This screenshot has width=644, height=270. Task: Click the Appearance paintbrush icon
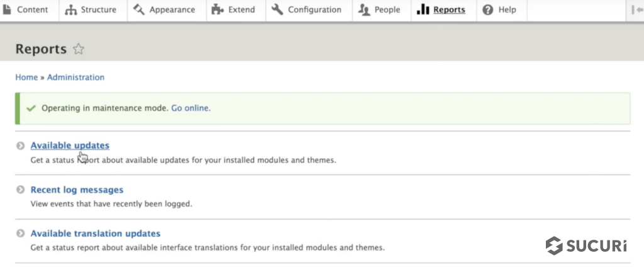[139, 10]
